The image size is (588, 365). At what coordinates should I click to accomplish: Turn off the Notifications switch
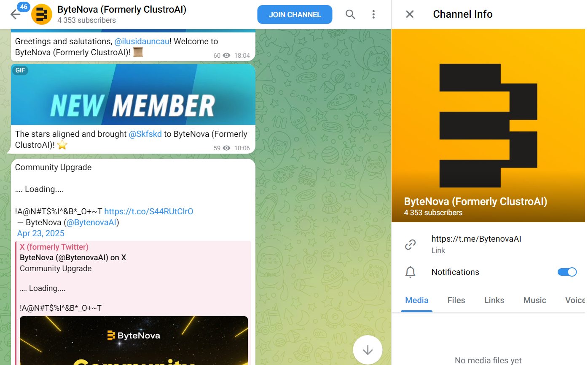coord(567,272)
